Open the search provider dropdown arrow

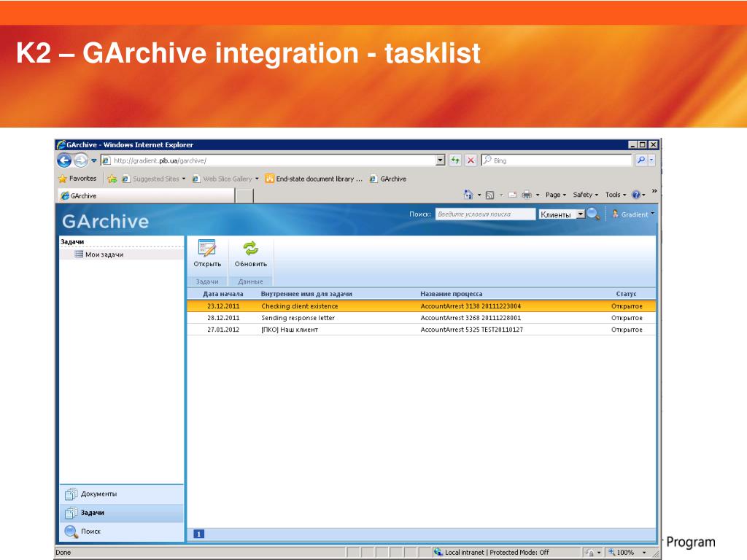651,160
